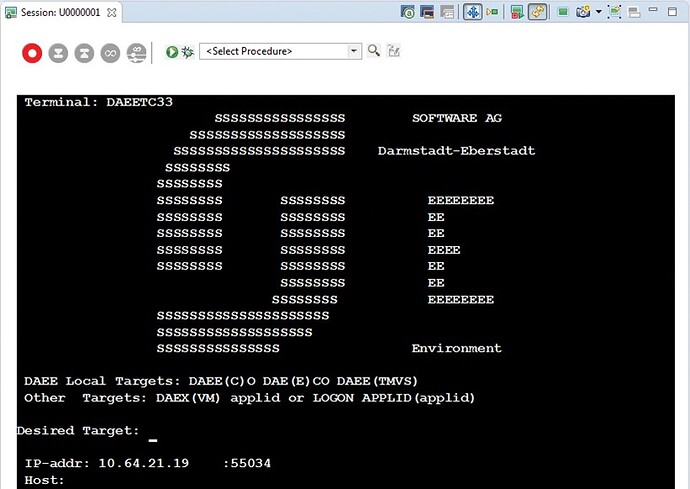Click the 'Desired Target:' label

point(78,430)
